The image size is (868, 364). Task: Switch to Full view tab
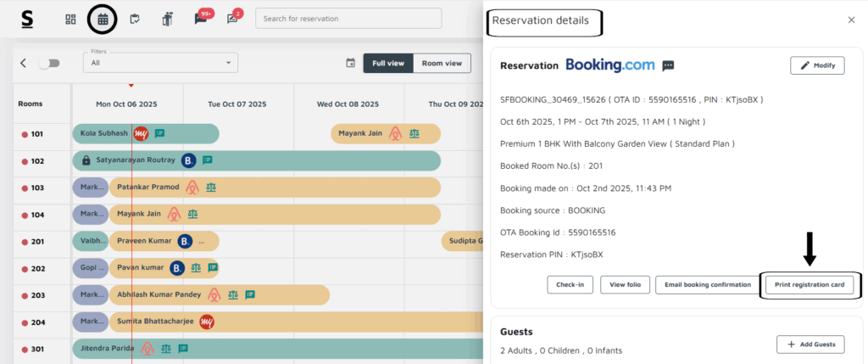(388, 63)
